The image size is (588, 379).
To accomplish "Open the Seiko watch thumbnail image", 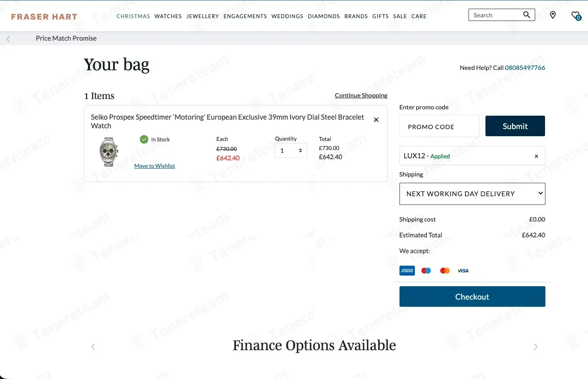I will click(109, 152).
